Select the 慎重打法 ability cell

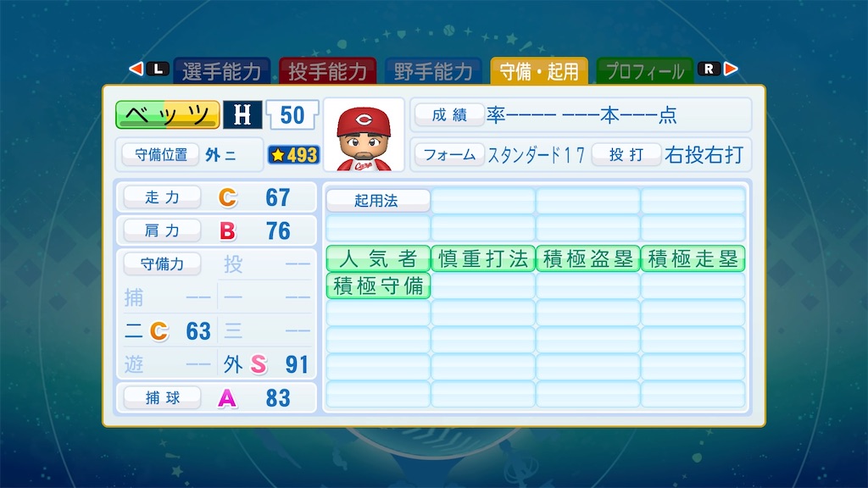(x=483, y=258)
